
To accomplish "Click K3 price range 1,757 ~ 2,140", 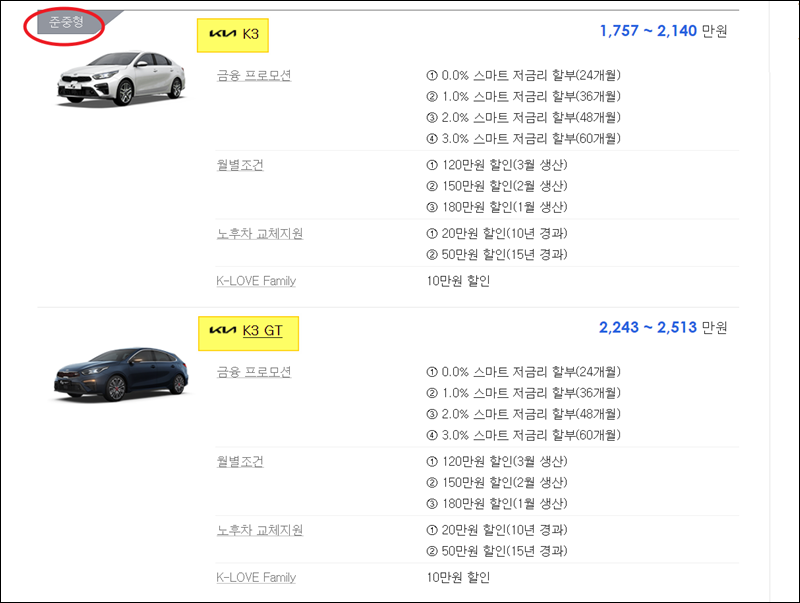I will click(648, 31).
